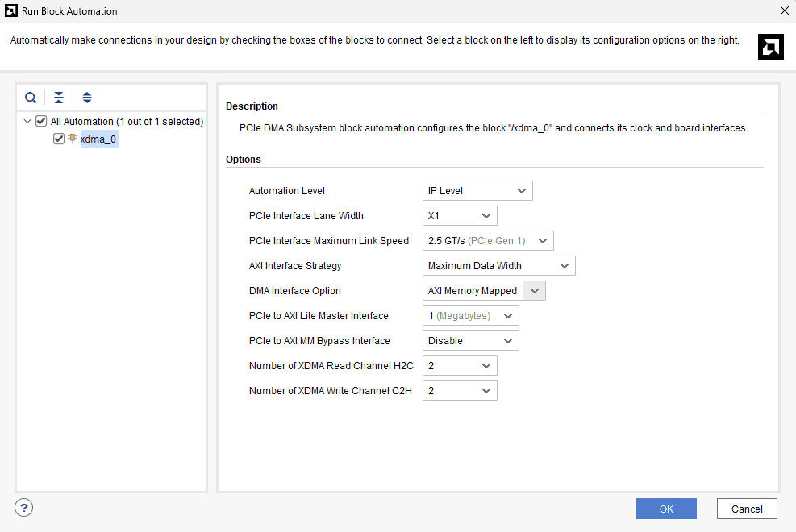This screenshot has width=796, height=532.
Task: Click the Vivado icon in title bar
Action: pos(11,10)
